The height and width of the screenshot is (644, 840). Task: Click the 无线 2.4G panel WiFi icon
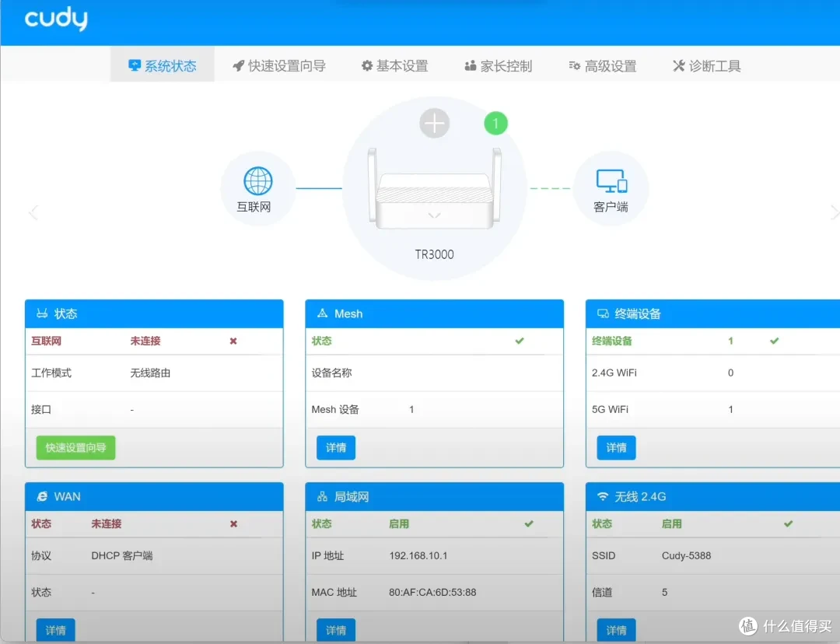tap(603, 496)
